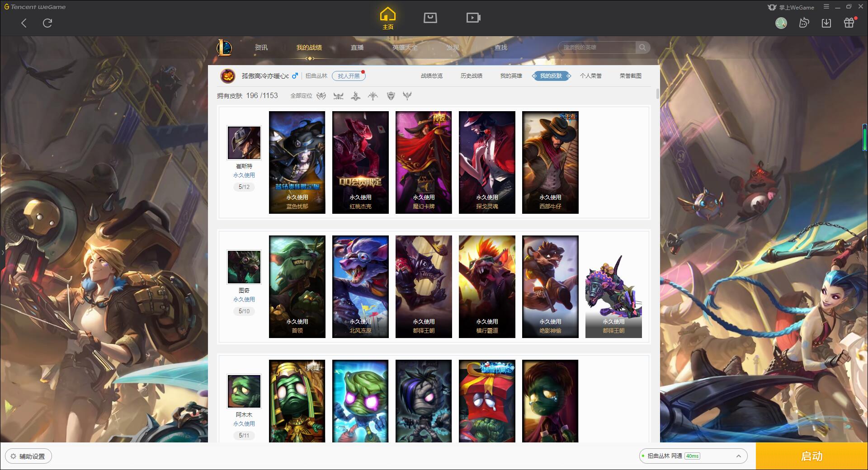Click the 掌上WeGame mobile app icon

(x=772, y=7)
